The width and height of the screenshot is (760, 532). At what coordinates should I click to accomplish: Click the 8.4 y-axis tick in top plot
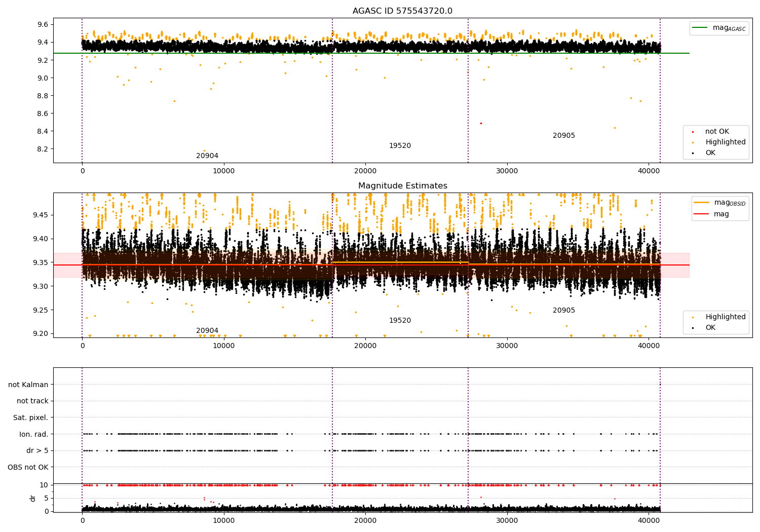pyautogui.click(x=43, y=132)
